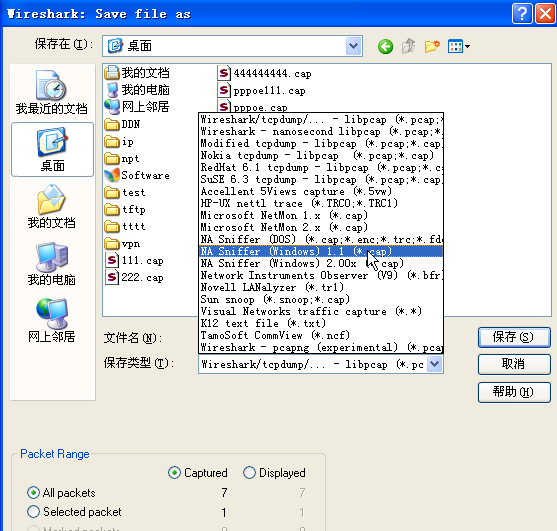Select the tftp folder
Image resolution: width=557 pixels, height=531 pixels.
pyautogui.click(x=125, y=210)
